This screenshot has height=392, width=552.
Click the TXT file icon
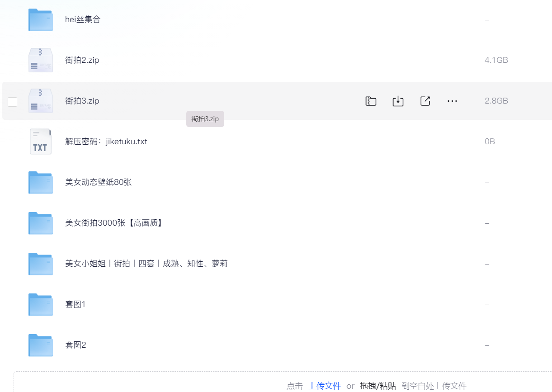41,142
